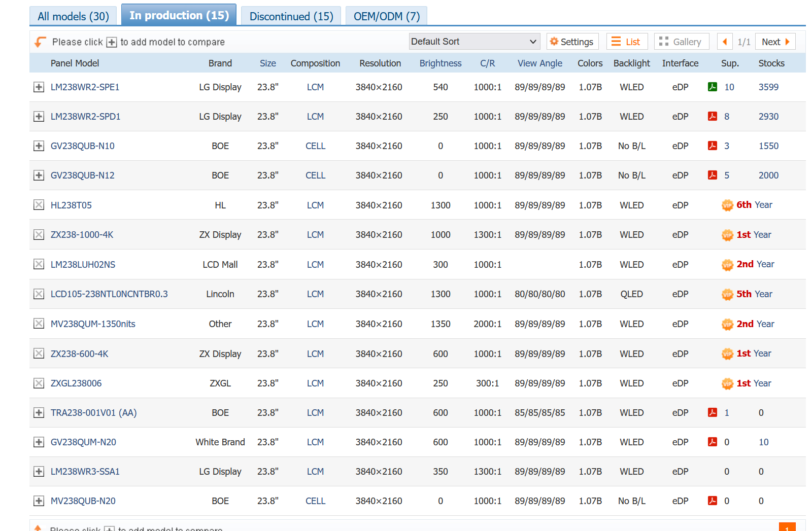Add GV238QUB-N10 to compare list
The image size is (812, 531).
tap(39, 146)
